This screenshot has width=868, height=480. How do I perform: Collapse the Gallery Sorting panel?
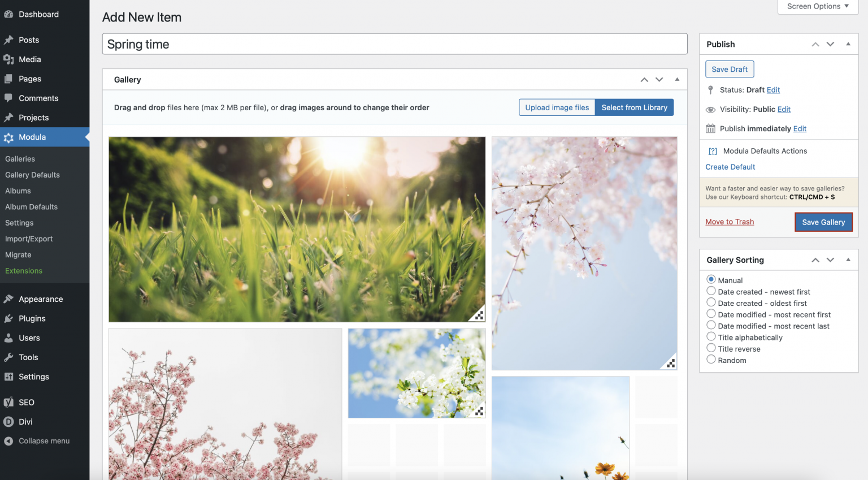[x=848, y=260]
